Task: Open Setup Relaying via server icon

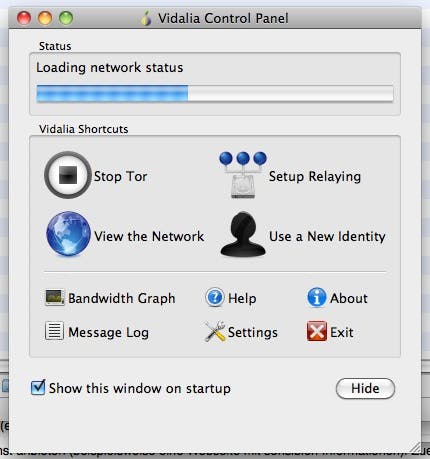Action: click(x=243, y=175)
